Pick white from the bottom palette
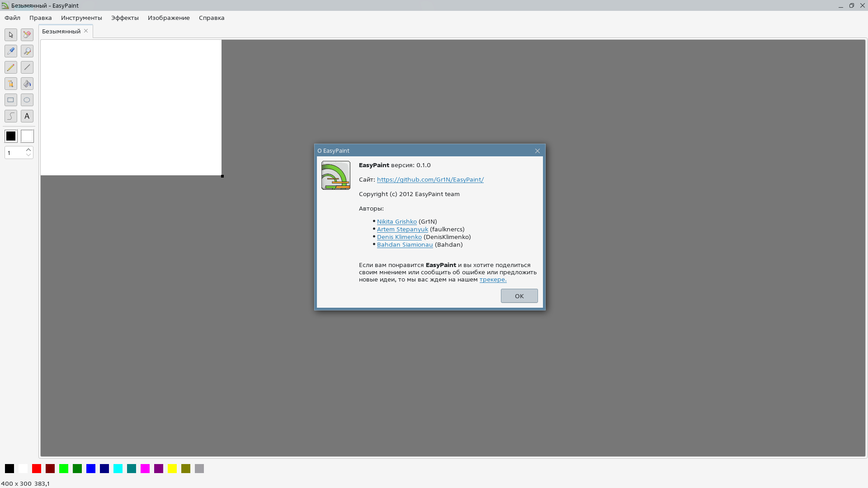The image size is (868, 488). tap(23, 469)
